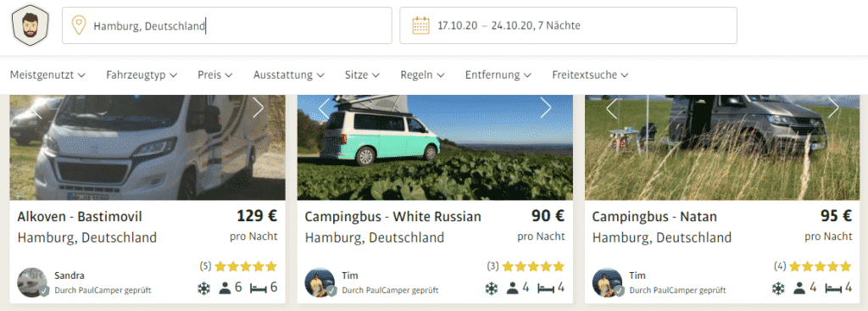868x311 pixels.
Task: Open the Sitze filter menu
Action: tap(362, 75)
